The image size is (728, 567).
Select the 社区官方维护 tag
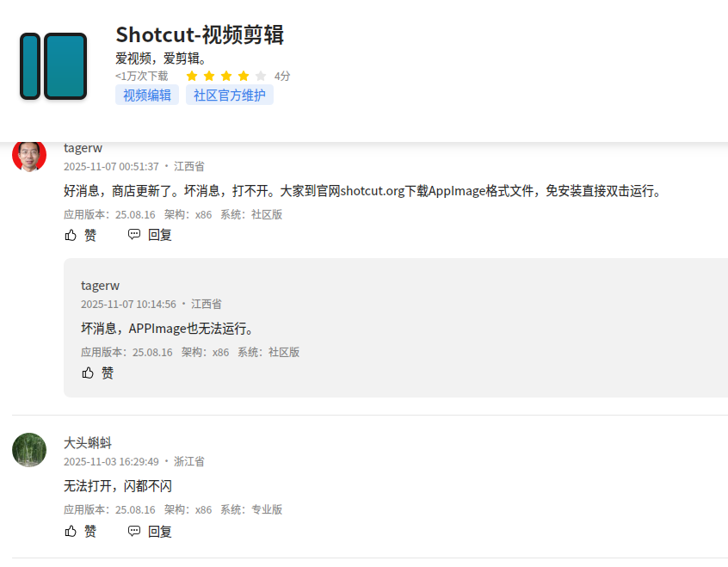230,96
